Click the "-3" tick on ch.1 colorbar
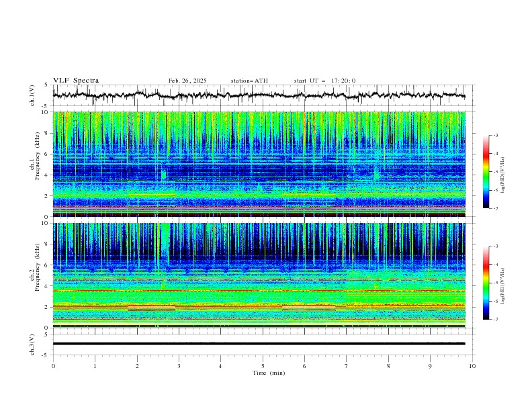 [495, 135]
